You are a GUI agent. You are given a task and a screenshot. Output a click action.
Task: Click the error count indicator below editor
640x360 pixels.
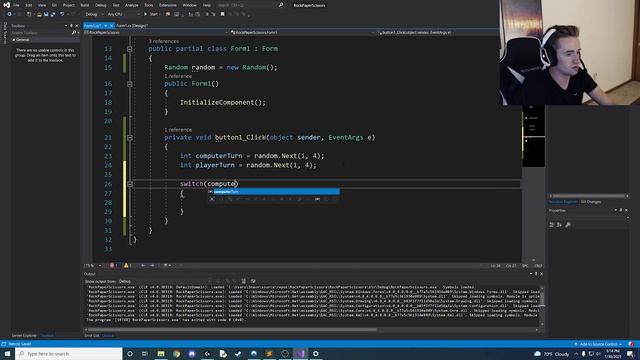click(x=113, y=266)
